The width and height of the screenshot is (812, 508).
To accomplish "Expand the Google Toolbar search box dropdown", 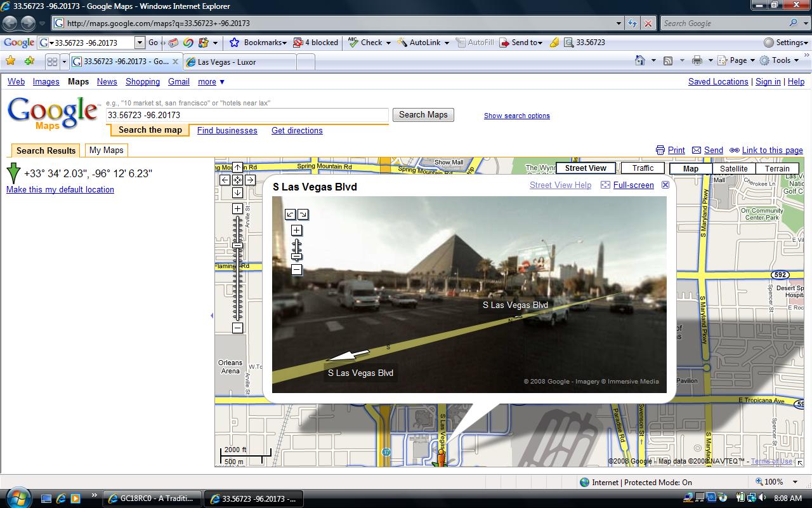I will [140, 43].
